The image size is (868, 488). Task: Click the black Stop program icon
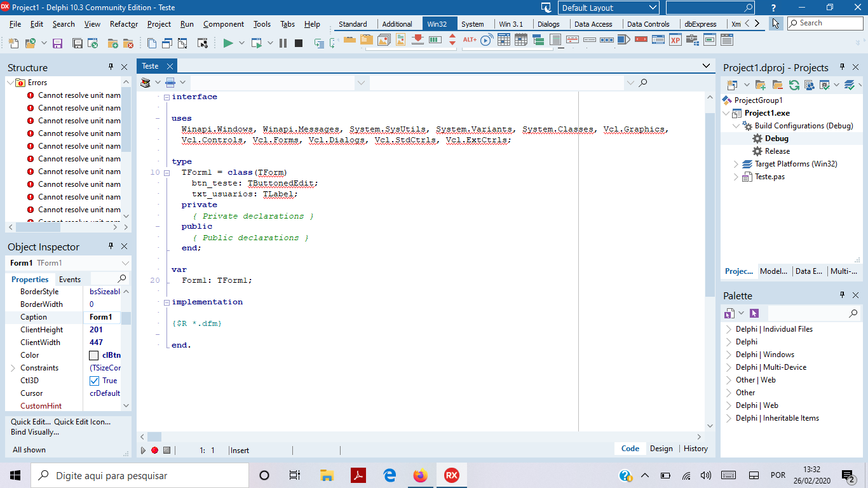coord(299,43)
